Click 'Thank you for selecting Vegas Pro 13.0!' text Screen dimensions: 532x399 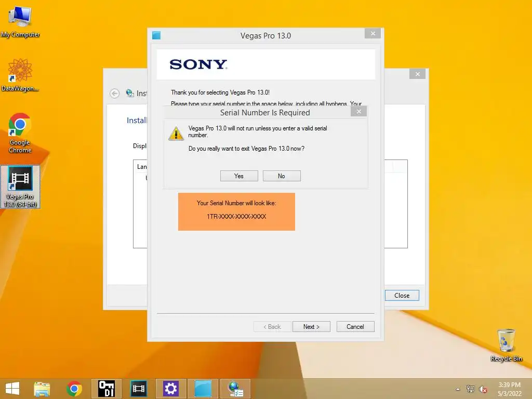pyautogui.click(x=220, y=92)
